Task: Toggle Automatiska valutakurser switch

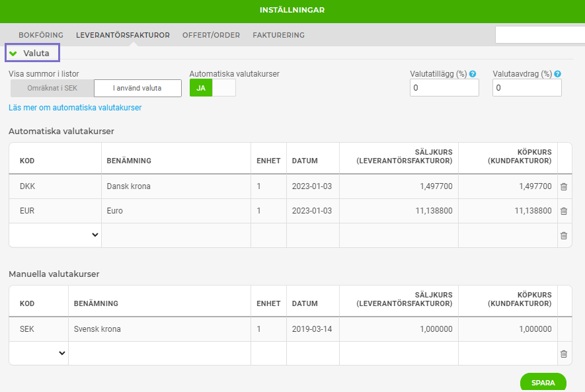Action: coord(212,88)
